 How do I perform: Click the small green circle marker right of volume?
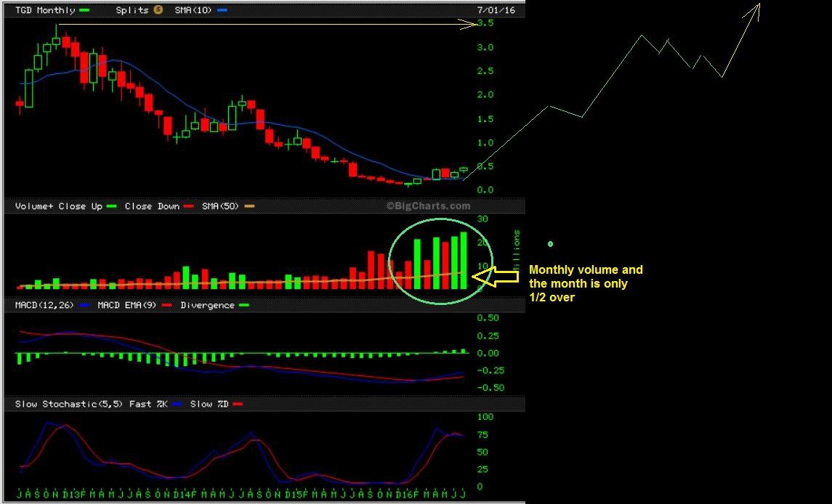[550, 244]
